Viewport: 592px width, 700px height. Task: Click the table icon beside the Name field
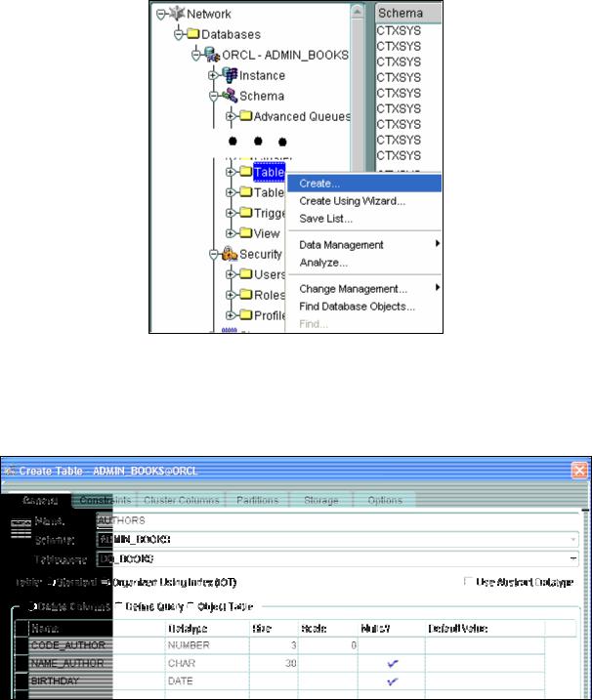point(21,529)
